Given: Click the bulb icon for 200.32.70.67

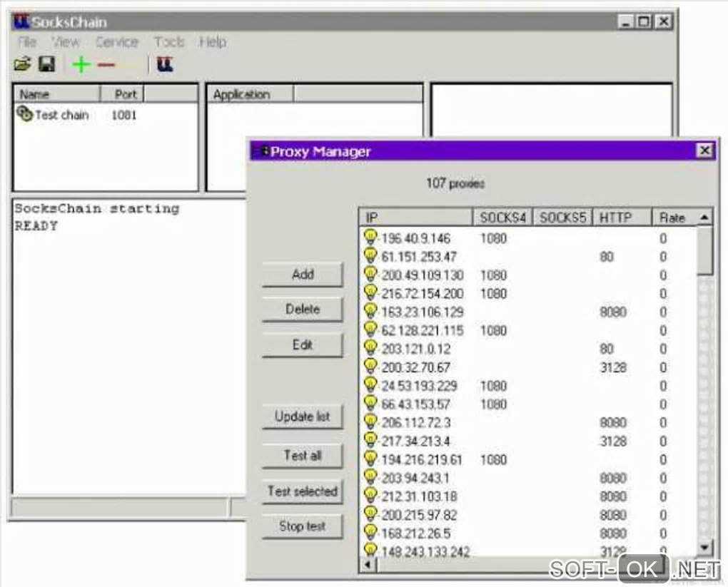Looking at the screenshot, I should (370, 366).
